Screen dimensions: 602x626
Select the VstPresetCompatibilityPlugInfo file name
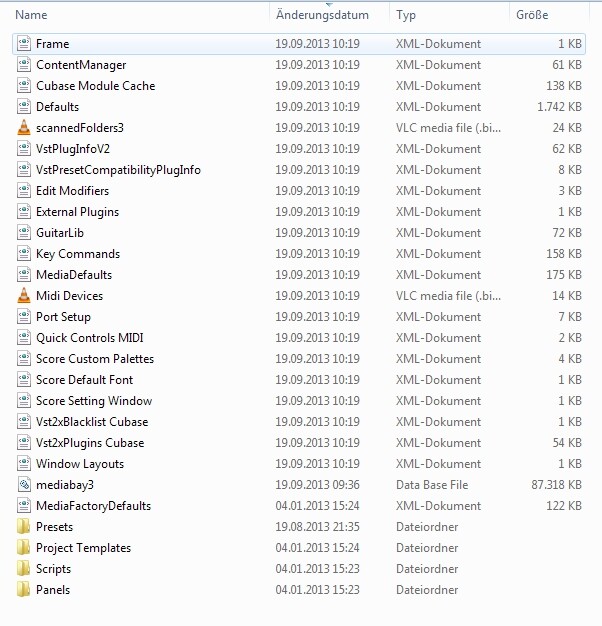(x=118, y=170)
